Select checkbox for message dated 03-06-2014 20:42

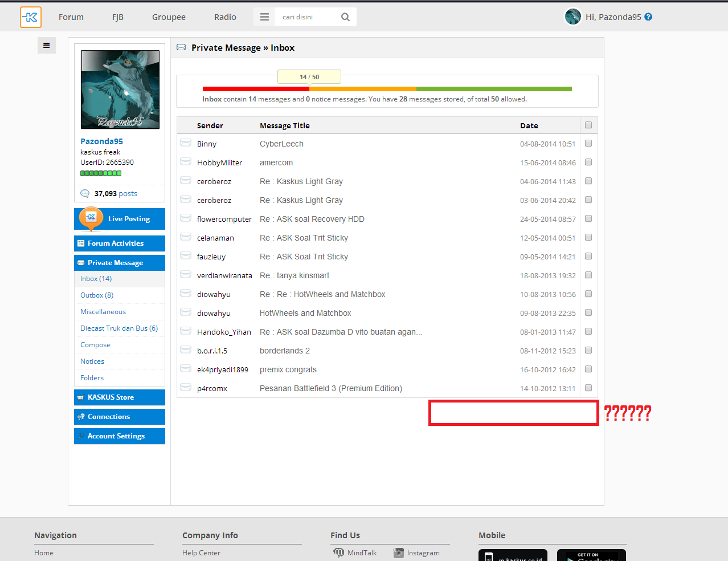tap(588, 200)
